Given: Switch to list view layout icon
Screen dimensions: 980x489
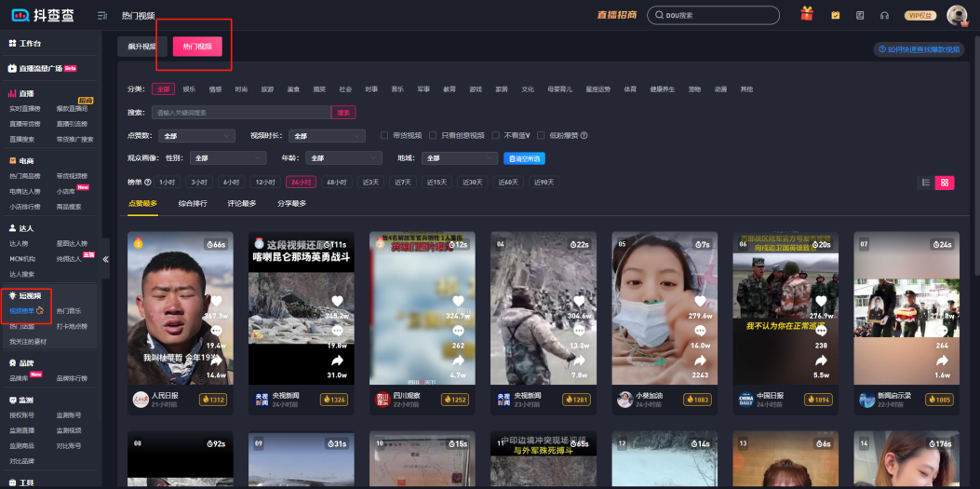Looking at the screenshot, I should coord(926,183).
